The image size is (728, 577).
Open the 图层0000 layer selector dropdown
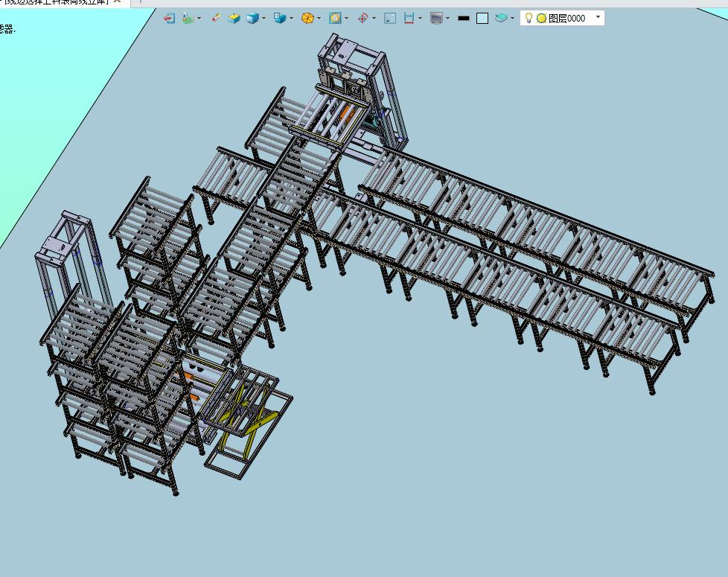tap(598, 17)
